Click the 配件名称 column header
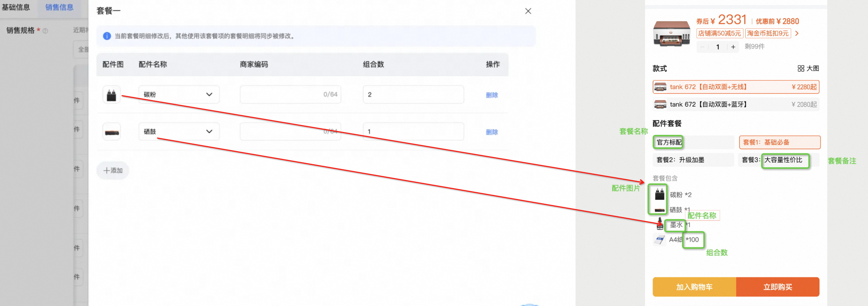This screenshot has height=306, width=868. point(153,65)
